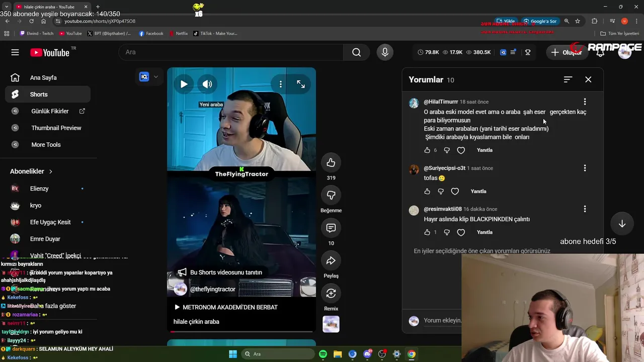Seek using the Shorts progress bar
The image size is (644, 362).
(x=242, y=332)
